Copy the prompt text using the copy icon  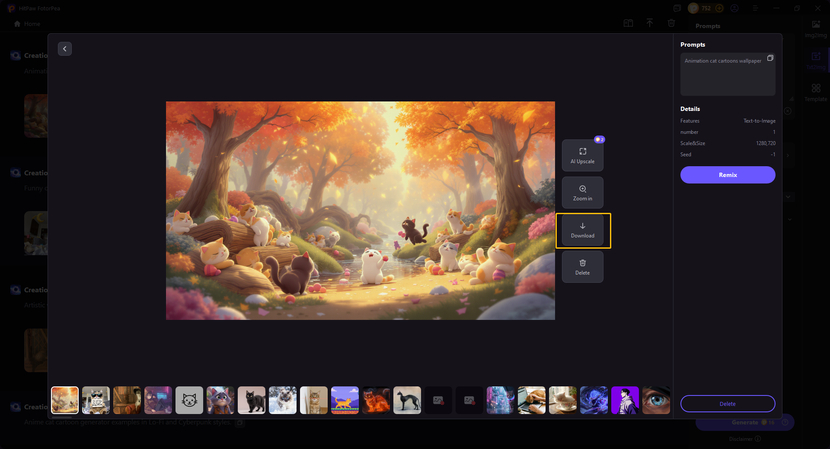click(770, 59)
